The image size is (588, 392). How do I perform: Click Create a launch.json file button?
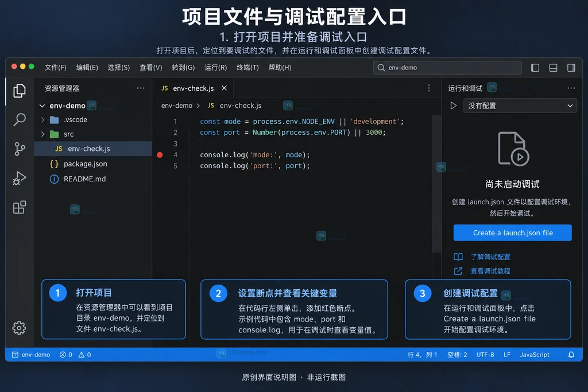pyautogui.click(x=512, y=232)
